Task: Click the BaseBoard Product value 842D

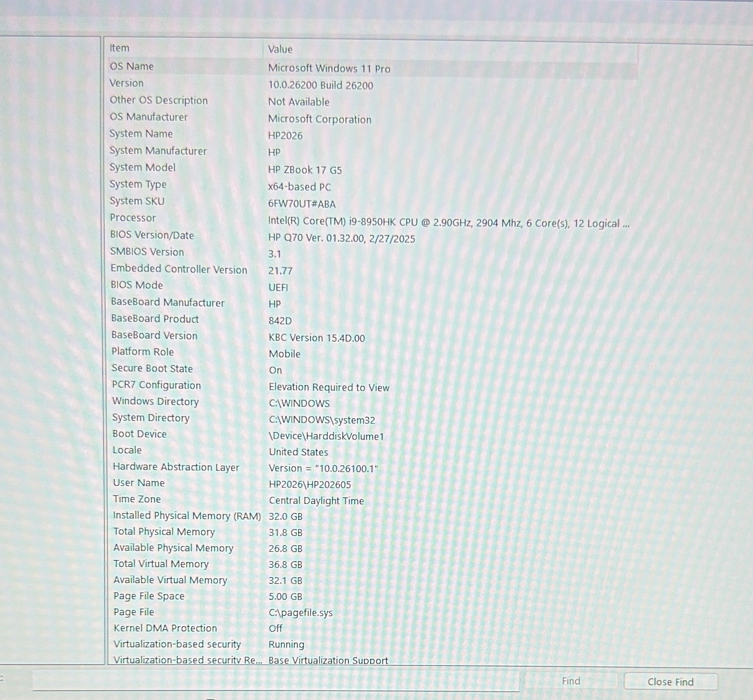Action: pos(280,320)
